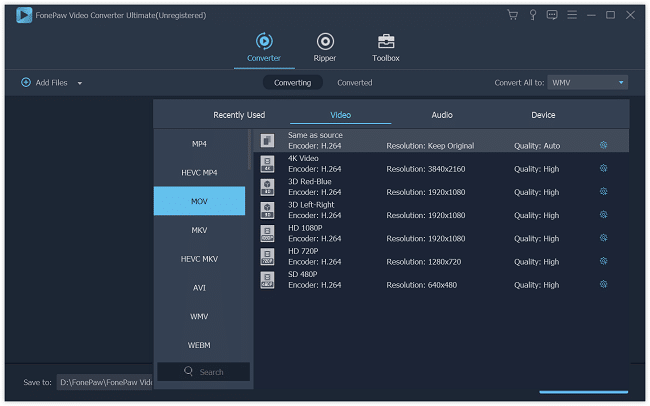The height and width of the screenshot is (406, 650).
Task: Choose HEVC MKV in the format list
Action: pos(199,259)
